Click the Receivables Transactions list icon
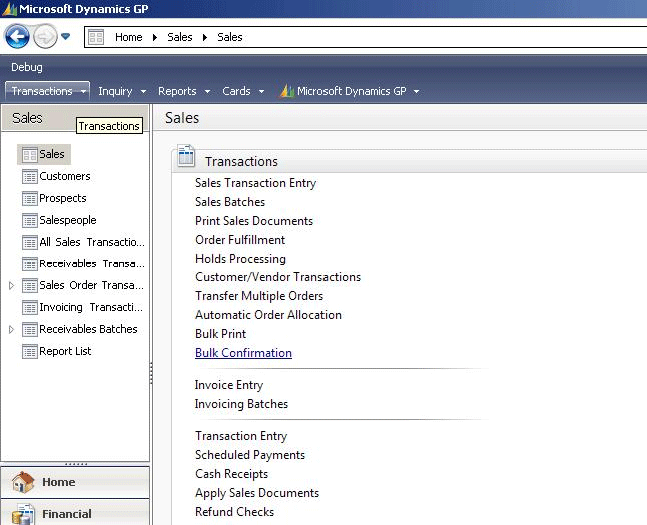The height and width of the screenshot is (525, 647). click(x=29, y=264)
